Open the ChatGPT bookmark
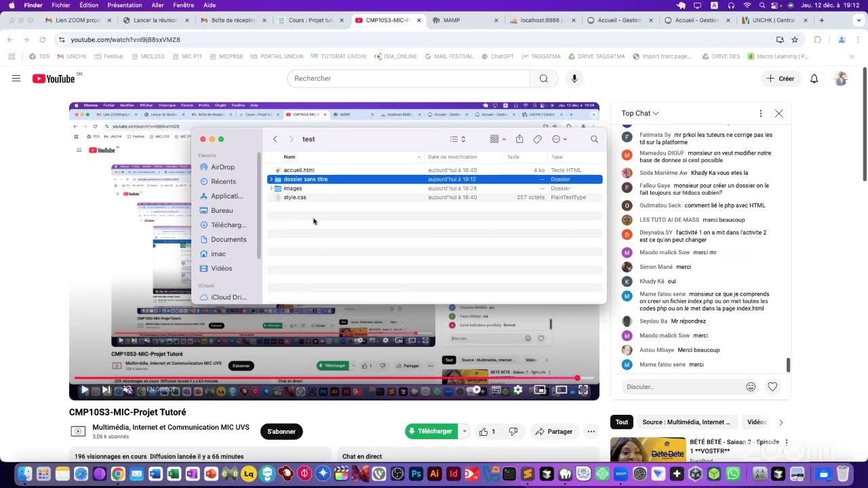This screenshot has height=488, width=868. point(496,56)
